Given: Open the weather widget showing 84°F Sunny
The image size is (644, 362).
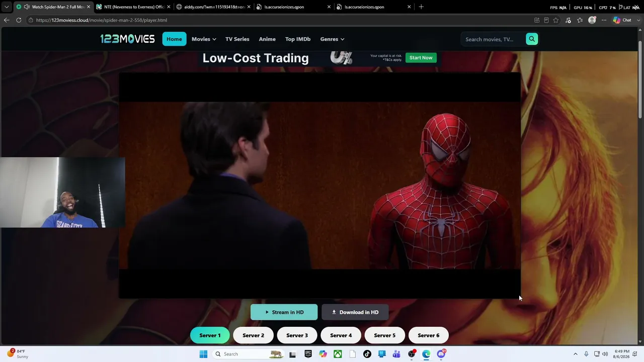Looking at the screenshot, I should [x=17, y=353].
